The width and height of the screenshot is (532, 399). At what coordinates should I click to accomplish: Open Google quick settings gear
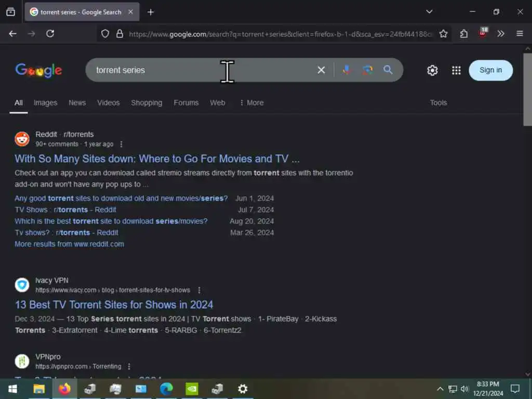tap(432, 70)
